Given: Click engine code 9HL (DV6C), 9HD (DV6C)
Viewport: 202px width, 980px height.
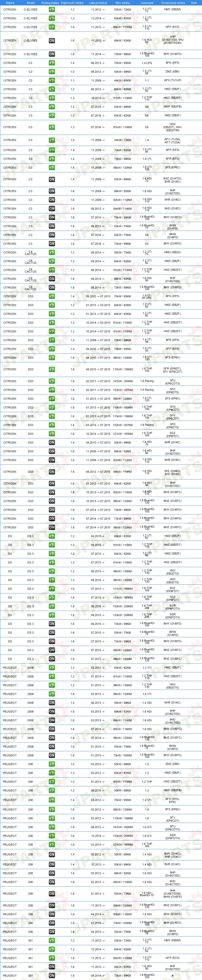Looking at the screenshot, I should point(173,472).
